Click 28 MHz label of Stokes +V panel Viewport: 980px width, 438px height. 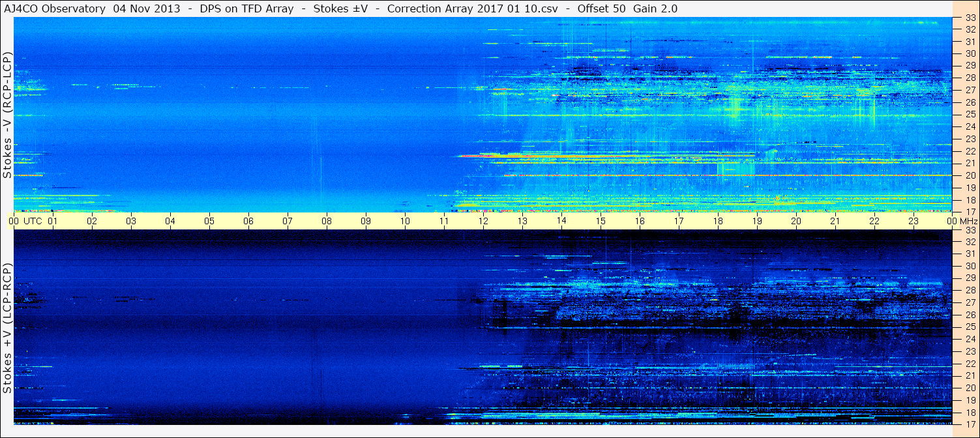coord(970,290)
